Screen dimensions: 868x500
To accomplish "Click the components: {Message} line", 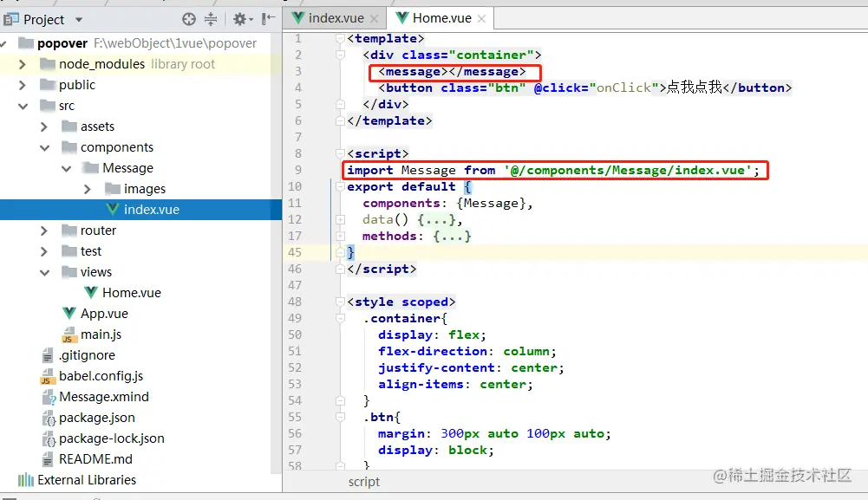I will tap(447, 203).
